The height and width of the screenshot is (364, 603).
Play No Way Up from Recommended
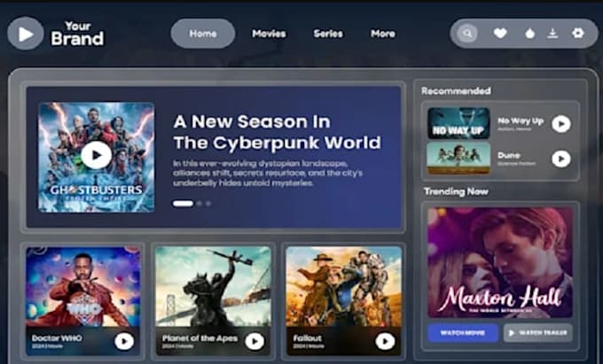pyautogui.click(x=561, y=124)
